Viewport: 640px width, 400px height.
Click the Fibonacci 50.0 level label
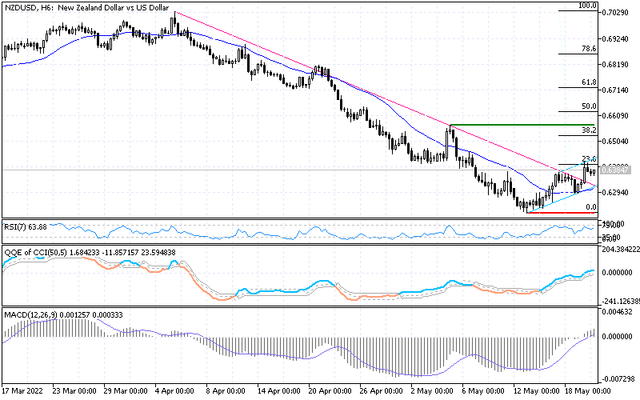coord(589,106)
